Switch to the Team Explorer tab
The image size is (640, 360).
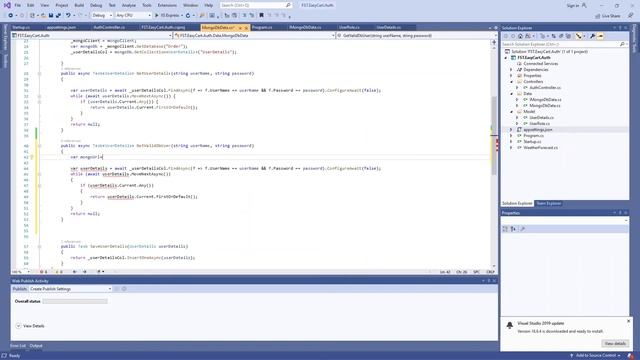pos(548,203)
